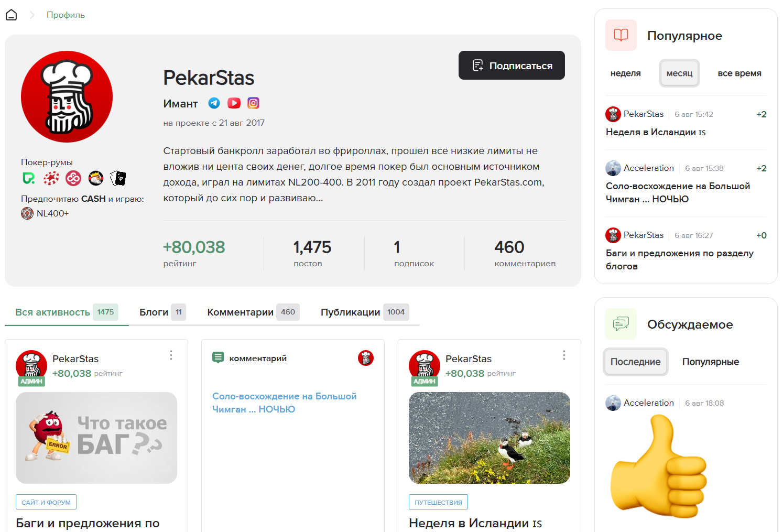Click the 'САЙТ И ФОРУМ' category tag
The width and height of the screenshot is (783, 532).
[46, 502]
